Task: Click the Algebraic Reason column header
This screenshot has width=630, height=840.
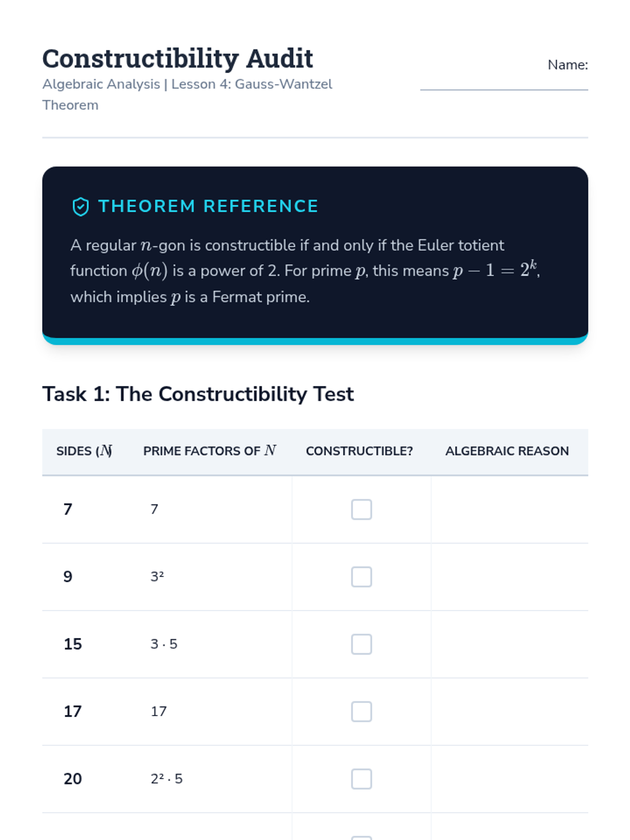Action: coord(507,451)
